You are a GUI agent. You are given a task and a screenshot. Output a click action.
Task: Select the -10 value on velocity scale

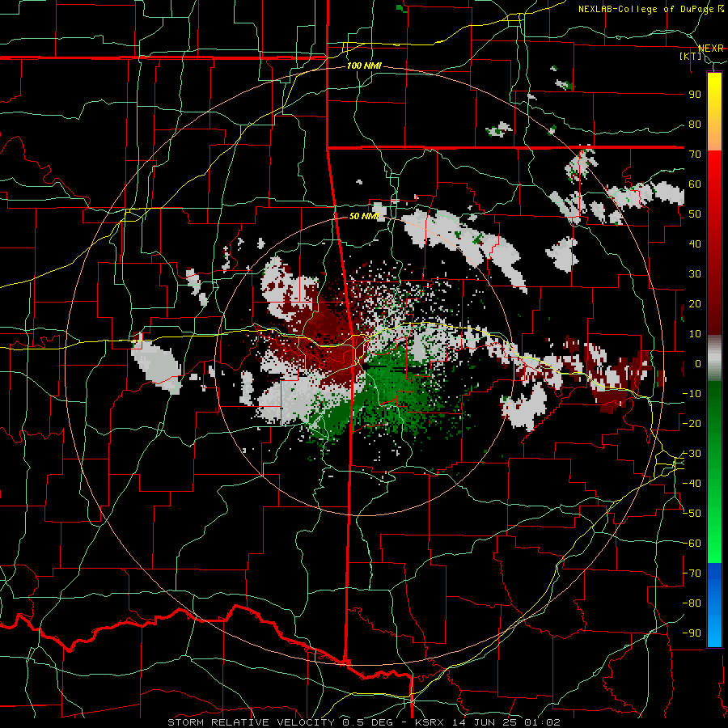(x=692, y=394)
